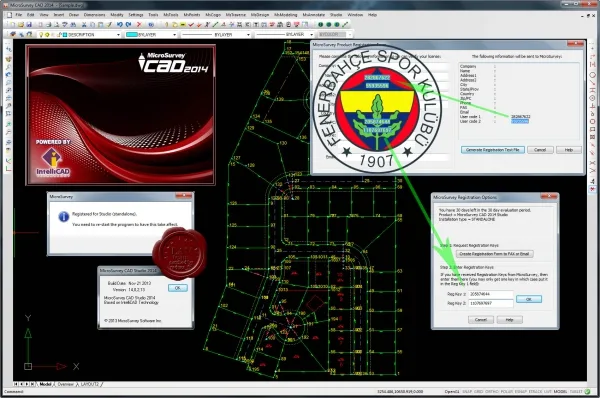Click the highlighted User code 2 value

pos(520,121)
